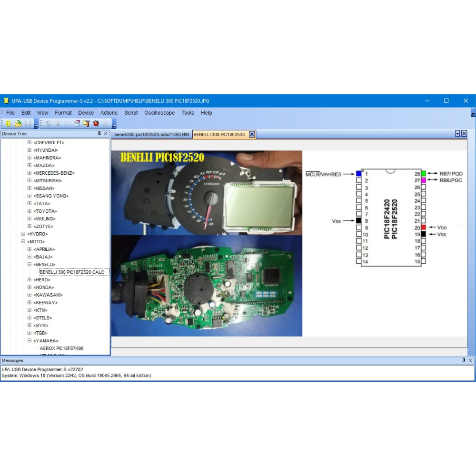The image size is (476, 476).
Task: Pin the Device Tree panel
Action: pos(99,134)
